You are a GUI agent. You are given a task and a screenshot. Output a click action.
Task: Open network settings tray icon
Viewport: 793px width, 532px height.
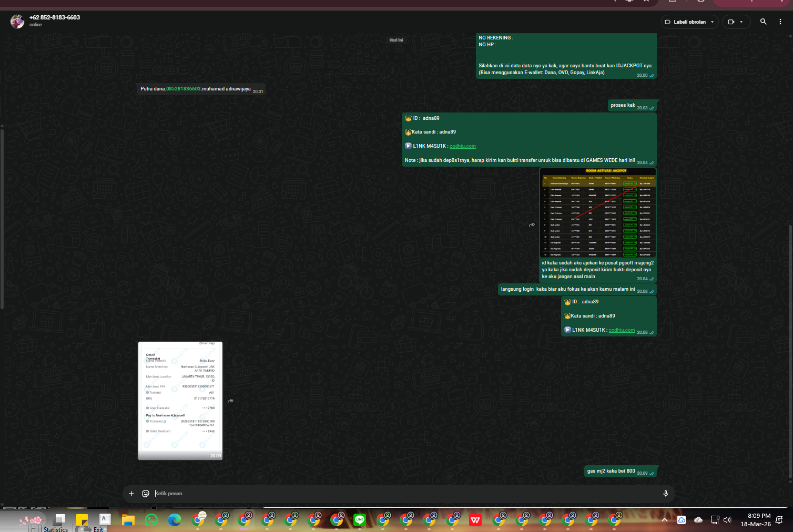(x=715, y=520)
